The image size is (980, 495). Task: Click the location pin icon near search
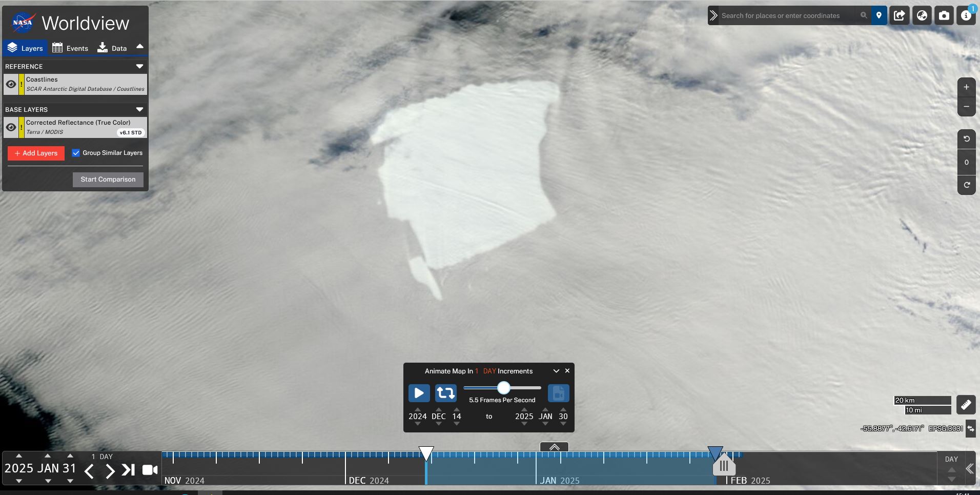880,15
